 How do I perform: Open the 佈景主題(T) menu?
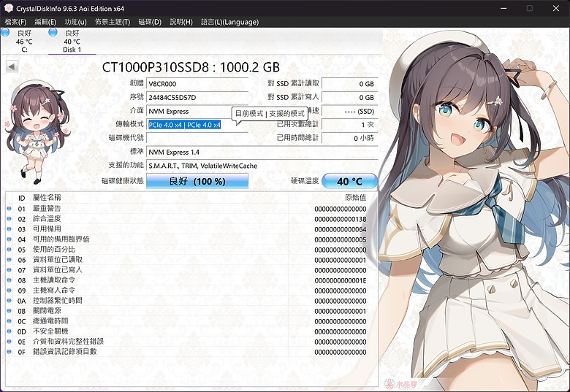point(113,22)
